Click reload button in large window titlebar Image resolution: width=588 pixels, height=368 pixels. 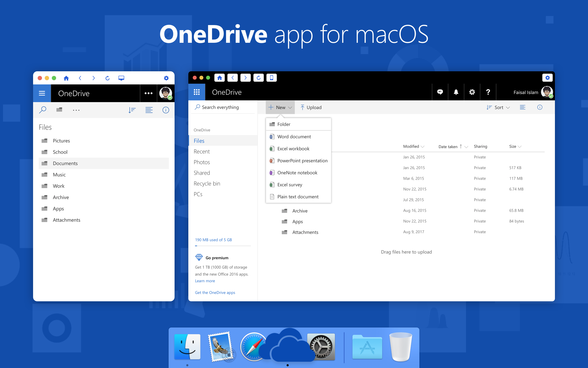(259, 78)
